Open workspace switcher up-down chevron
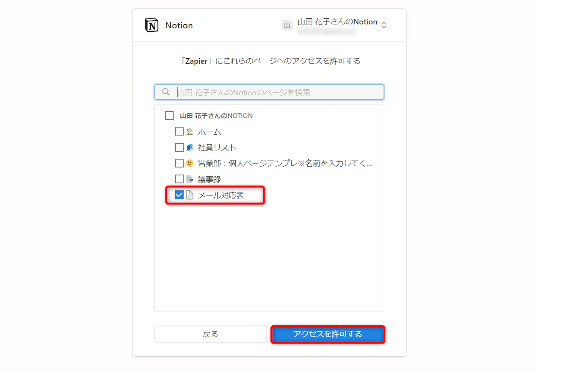 [384, 25]
